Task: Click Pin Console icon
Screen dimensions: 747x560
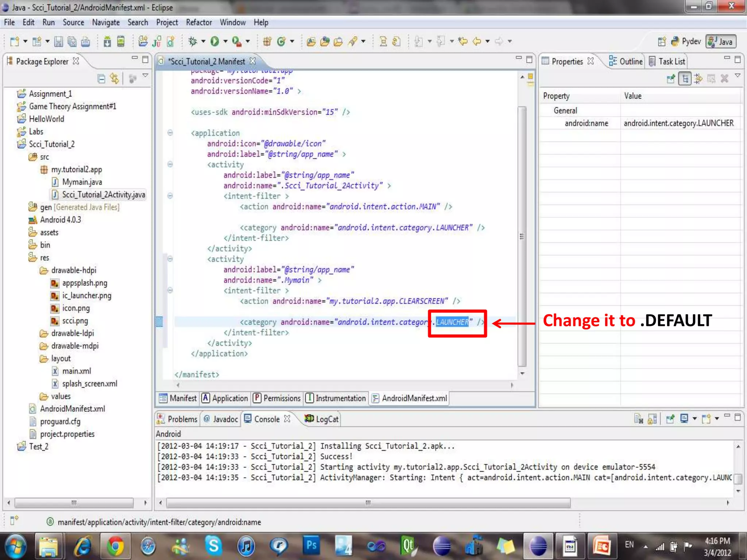Action: point(670,419)
